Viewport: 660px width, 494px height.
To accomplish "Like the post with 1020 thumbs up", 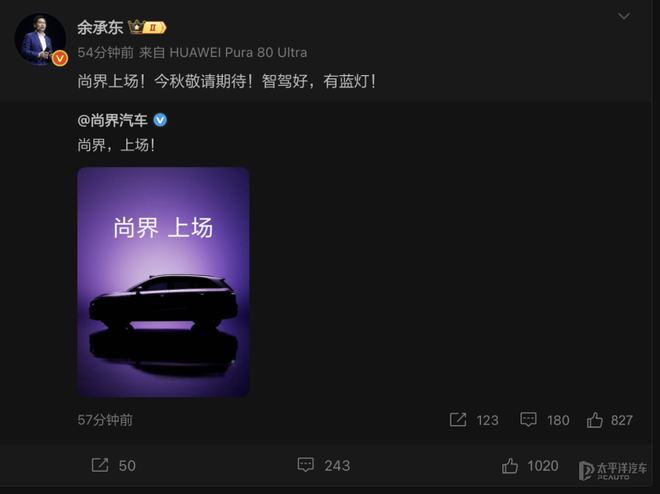I will [510, 466].
